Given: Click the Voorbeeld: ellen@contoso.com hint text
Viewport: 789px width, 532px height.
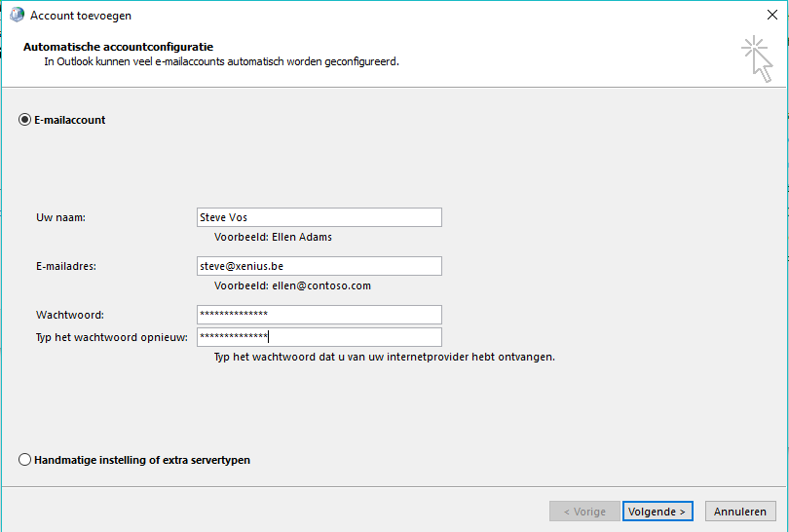Looking at the screenshot, I should coord(292,285).
